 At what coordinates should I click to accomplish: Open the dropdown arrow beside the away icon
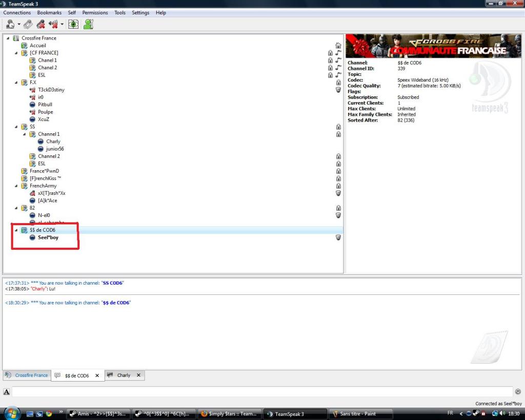tap(19, 24)
